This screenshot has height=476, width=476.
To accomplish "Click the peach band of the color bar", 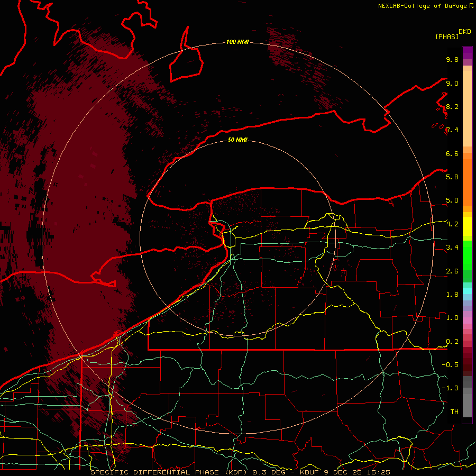I will click(x=467, y=106).
